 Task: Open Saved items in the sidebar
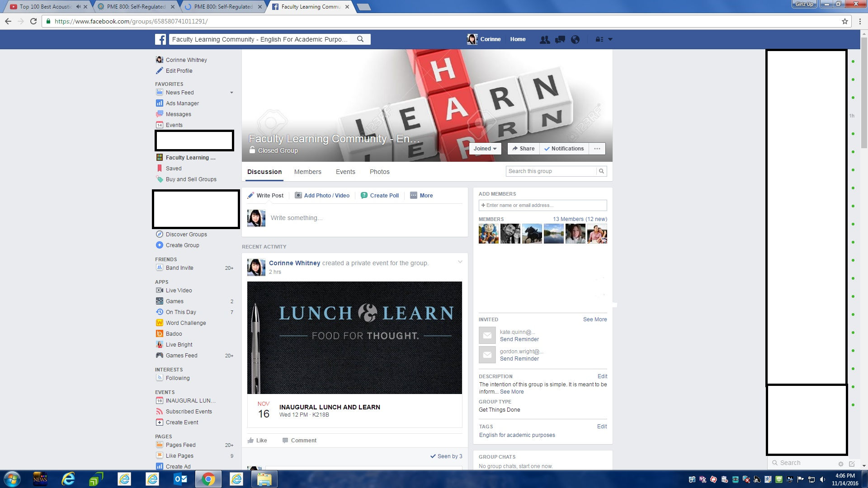click(174, 169)
